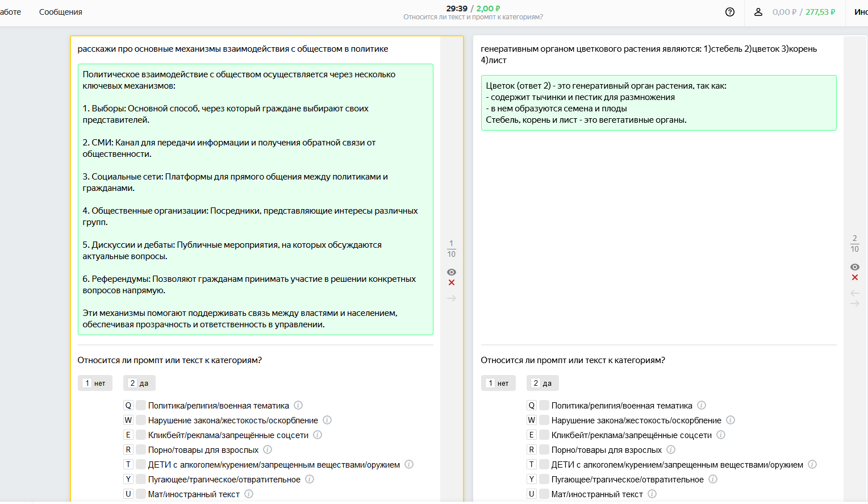
Task: Go to next task from card 1 arrow
Action: click(452, 298)
